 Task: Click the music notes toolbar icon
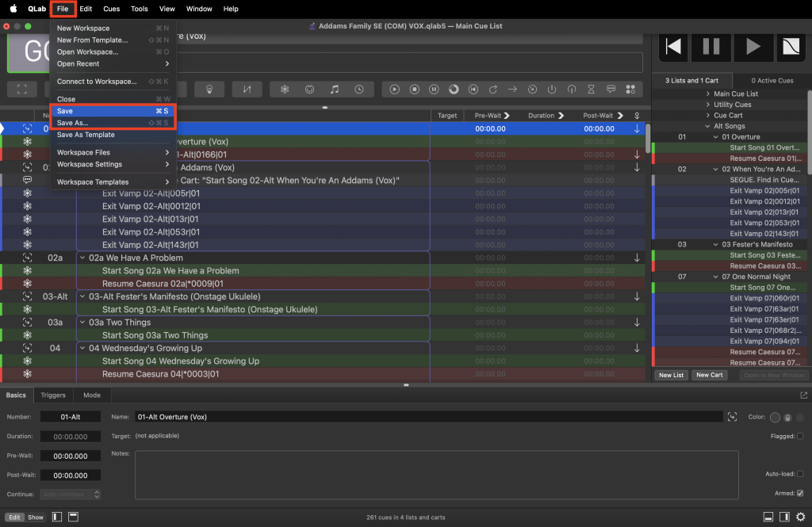pyautogui.click(x=335, y=90)
